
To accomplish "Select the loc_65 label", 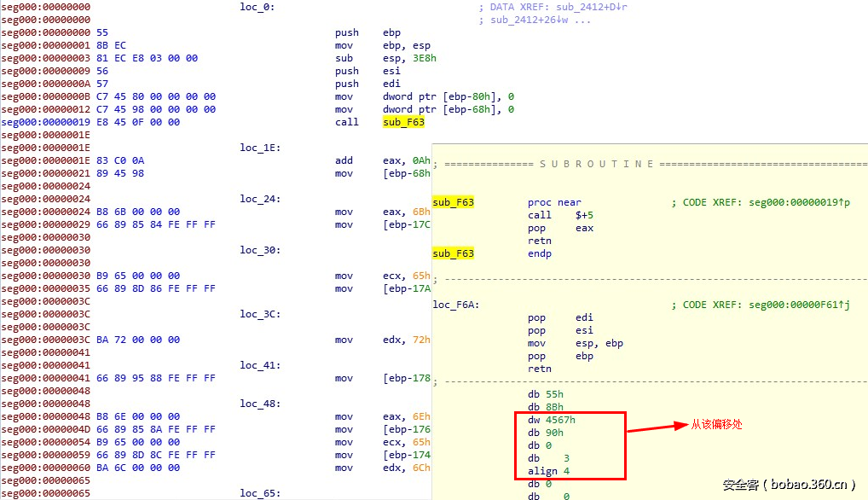I will [258, 493].
